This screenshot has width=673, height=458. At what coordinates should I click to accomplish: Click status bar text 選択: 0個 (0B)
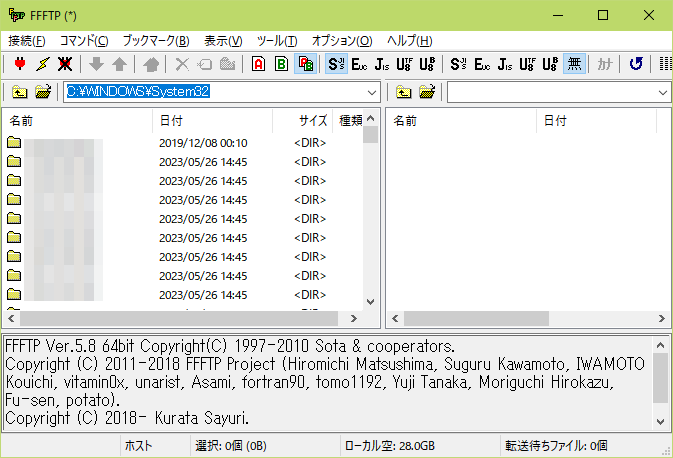(x=230, y=446)
